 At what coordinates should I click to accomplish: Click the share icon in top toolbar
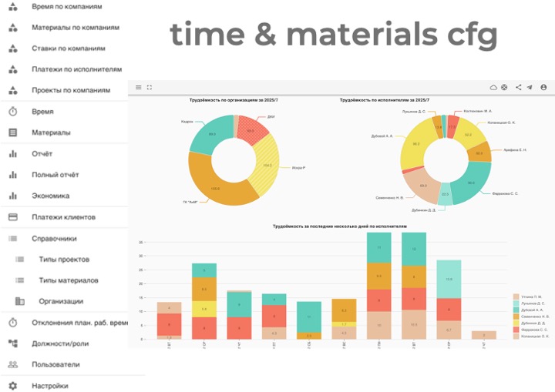518,88
